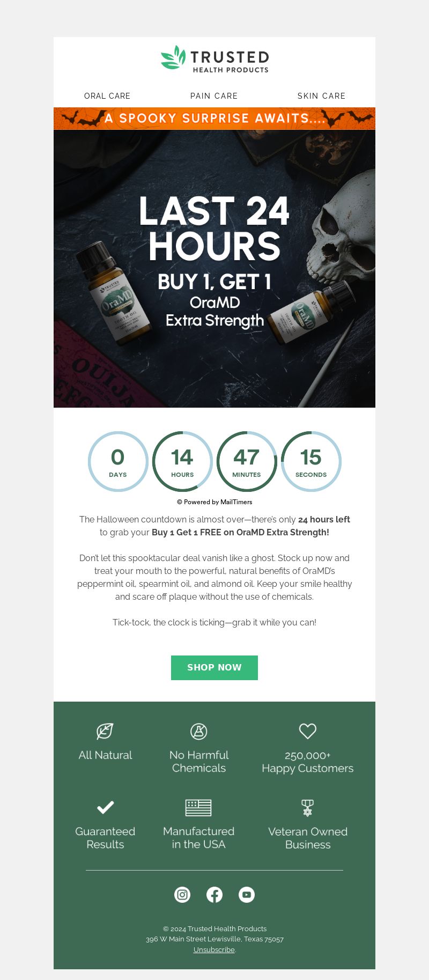Viewport: 429px width, 980px height.
Task: Open the Pain Care menu link
Action: (214, 96)
